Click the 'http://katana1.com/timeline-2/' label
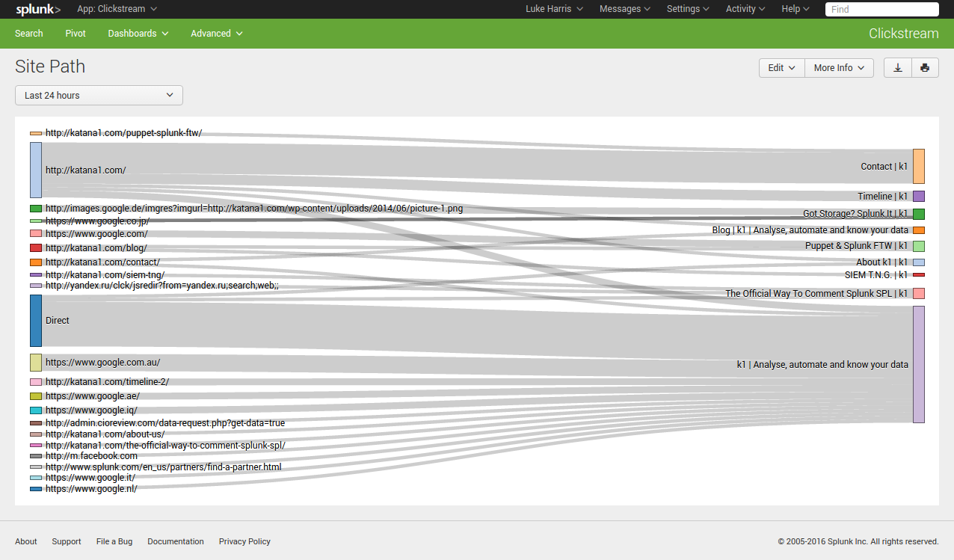Viewport: 954px width, 560px height. [107, 382]
